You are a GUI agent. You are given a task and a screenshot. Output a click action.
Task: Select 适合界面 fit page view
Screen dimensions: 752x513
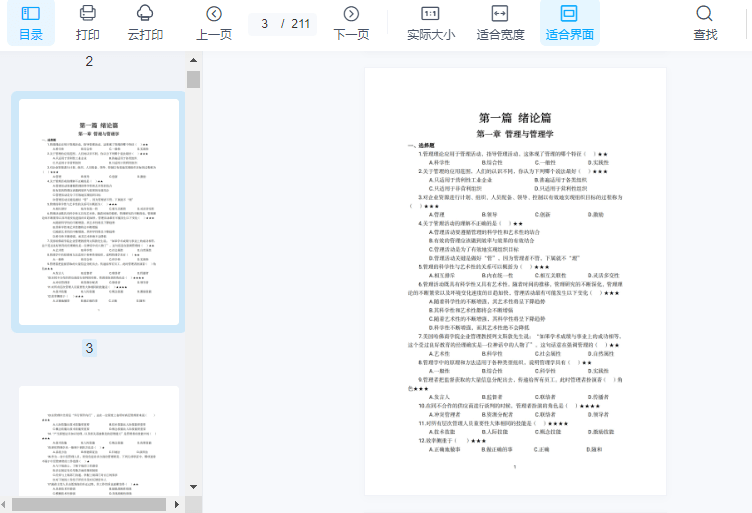(570, 23)
